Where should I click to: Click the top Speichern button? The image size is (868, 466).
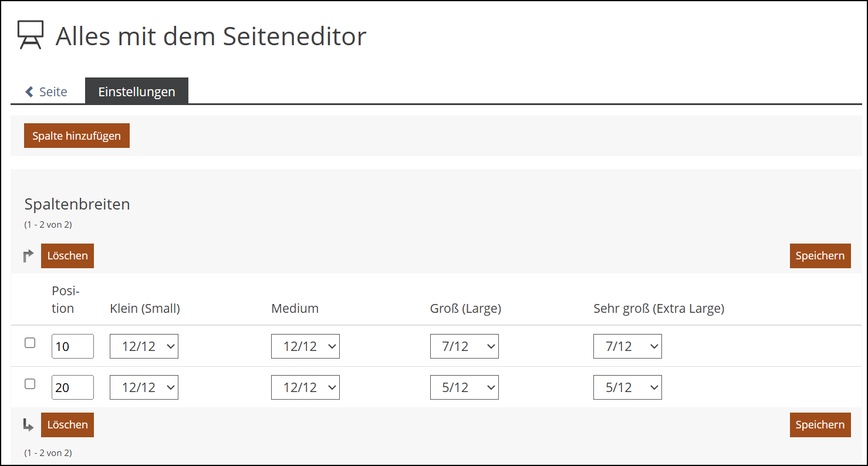click(820, 256)
